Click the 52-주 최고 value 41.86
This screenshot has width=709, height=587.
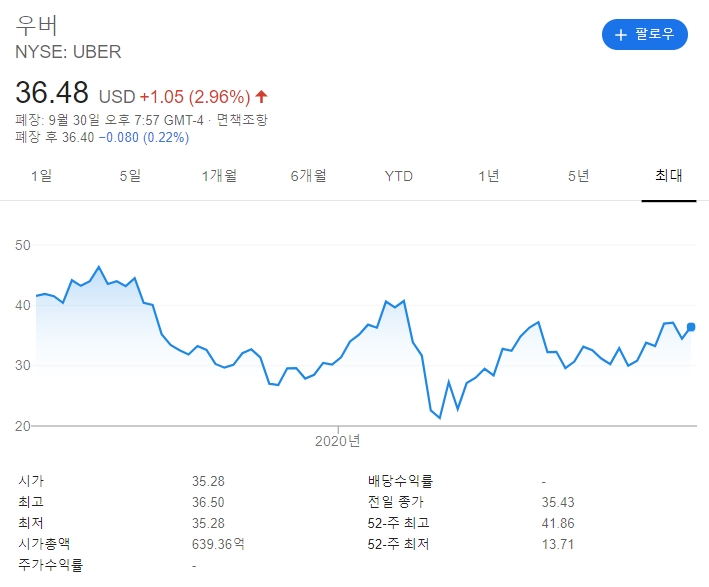coord(558,523)
